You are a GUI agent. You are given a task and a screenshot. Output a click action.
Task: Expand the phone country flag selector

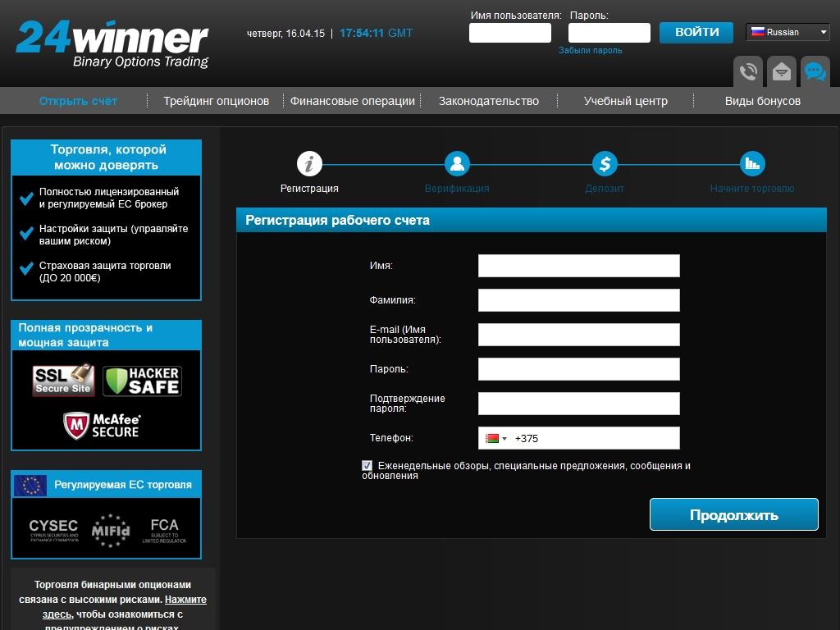(x=496, y=439)
